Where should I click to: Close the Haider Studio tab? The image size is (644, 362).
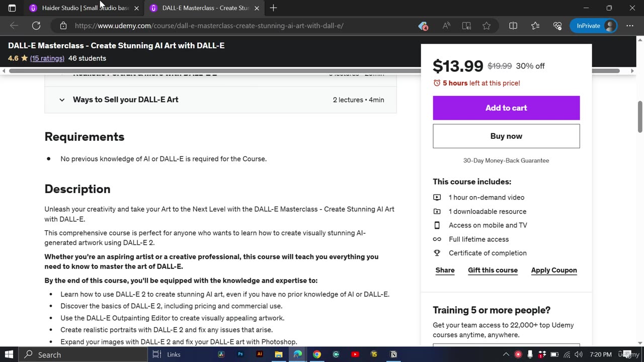pyautogui.click(x=136, y=8)
